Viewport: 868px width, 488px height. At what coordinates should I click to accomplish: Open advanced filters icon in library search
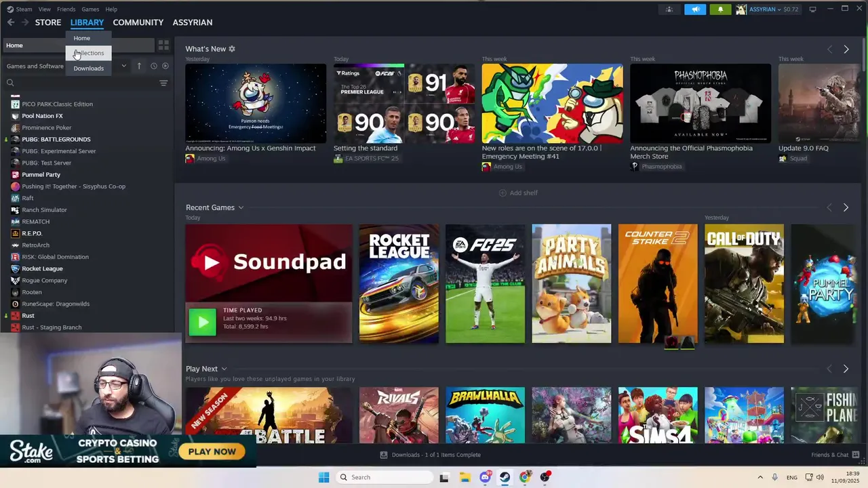click(x=163, y=83)
